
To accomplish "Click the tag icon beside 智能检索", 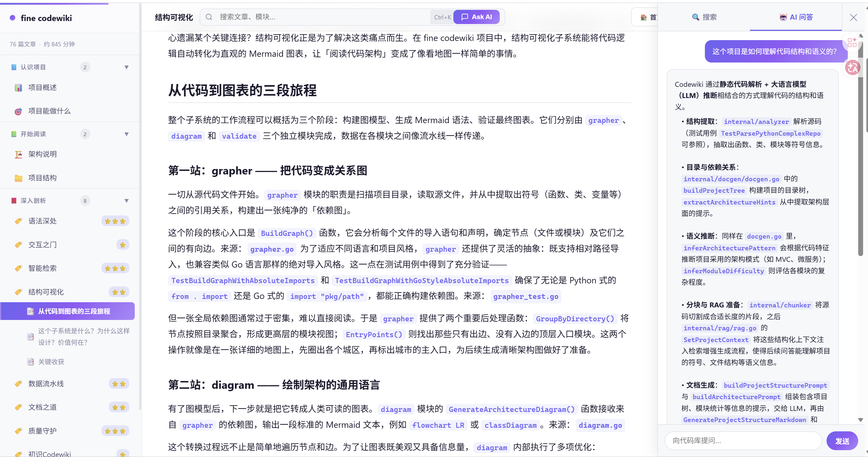I will [x=19, y=268].
